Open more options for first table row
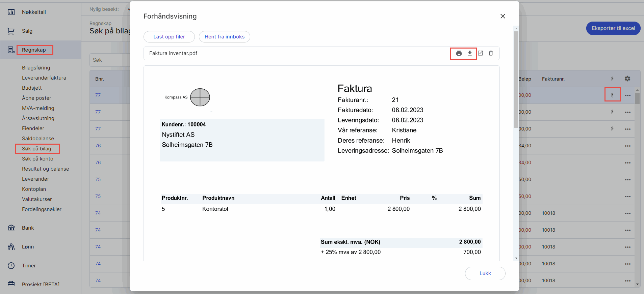Screen dimensions: 644x294 click(627, 95)
